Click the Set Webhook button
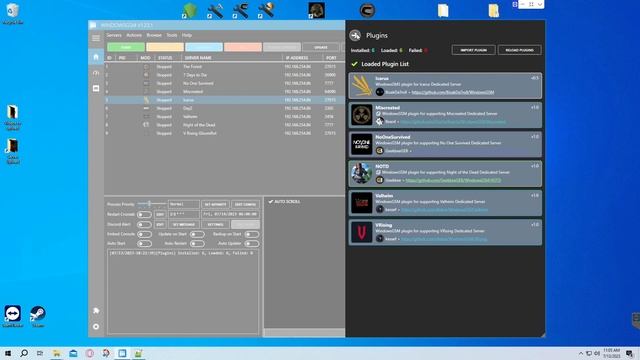640x360 pixels. click(184, 224)
